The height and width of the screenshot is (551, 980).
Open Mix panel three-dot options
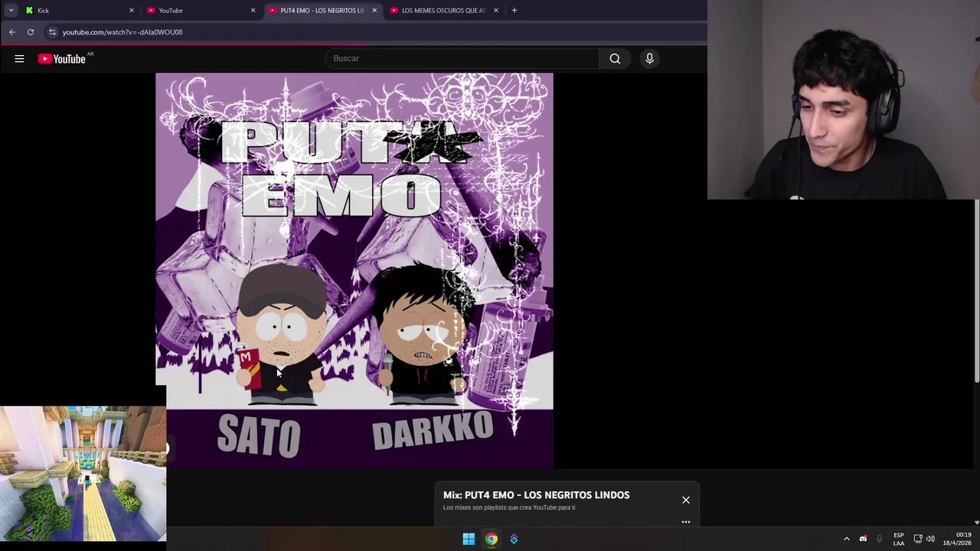point(686,522)
